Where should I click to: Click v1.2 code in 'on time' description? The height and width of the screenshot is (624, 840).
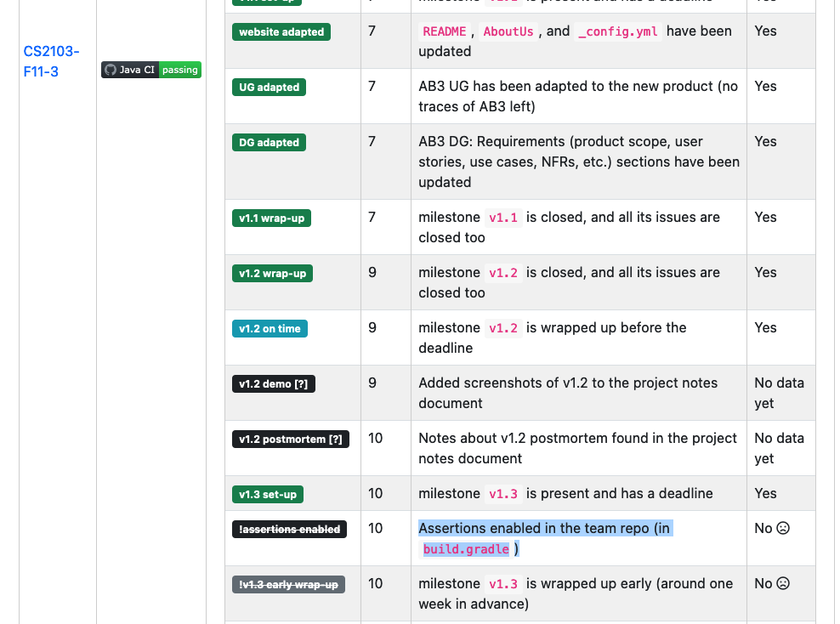tap(503, 328)
